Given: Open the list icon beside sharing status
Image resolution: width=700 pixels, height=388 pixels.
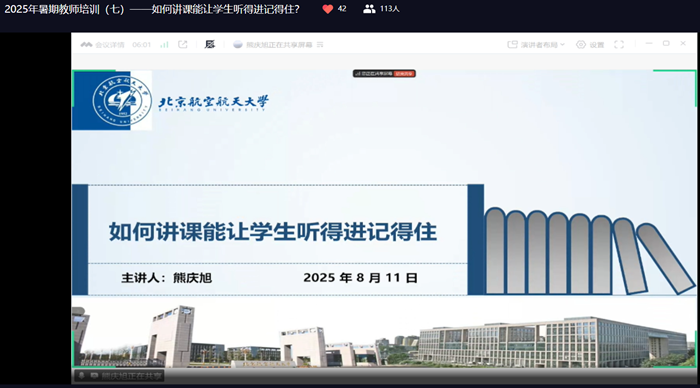Looking at the screenshot, I should (x=320, y=45).
